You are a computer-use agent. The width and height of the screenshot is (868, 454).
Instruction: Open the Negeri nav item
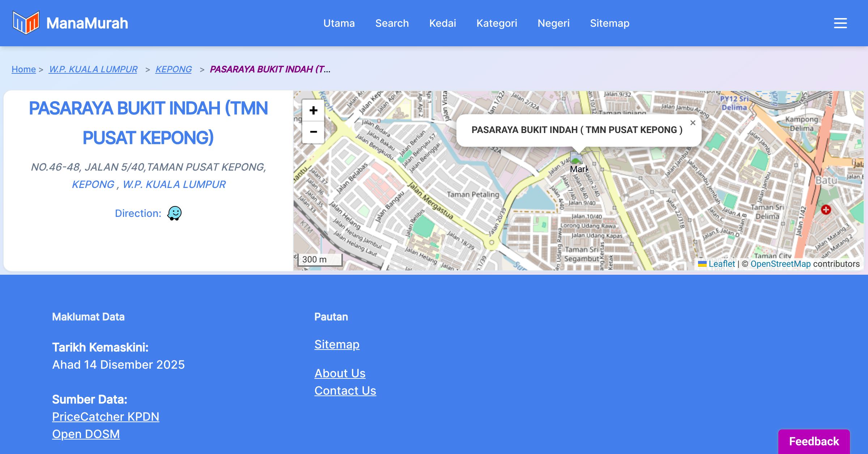point(553,23)
